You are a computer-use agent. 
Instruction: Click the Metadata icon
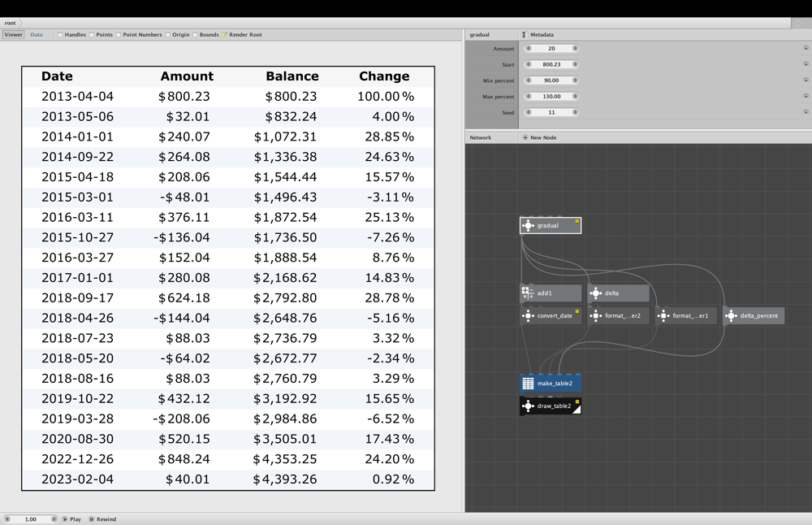(524, 35)
